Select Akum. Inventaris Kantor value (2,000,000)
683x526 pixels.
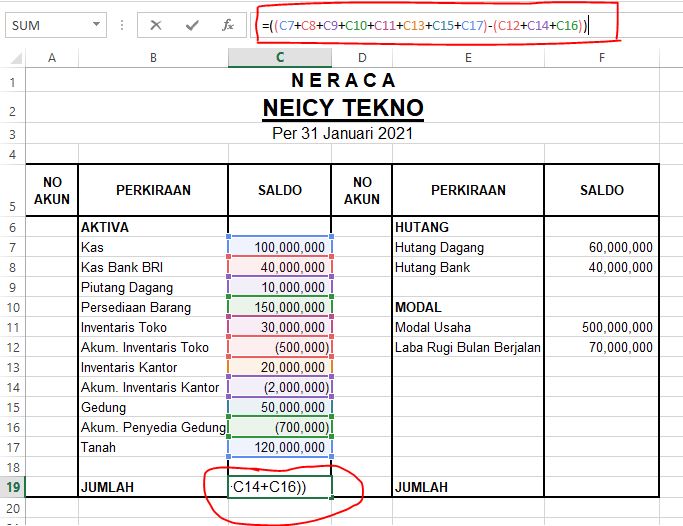[x=280, y=387]
